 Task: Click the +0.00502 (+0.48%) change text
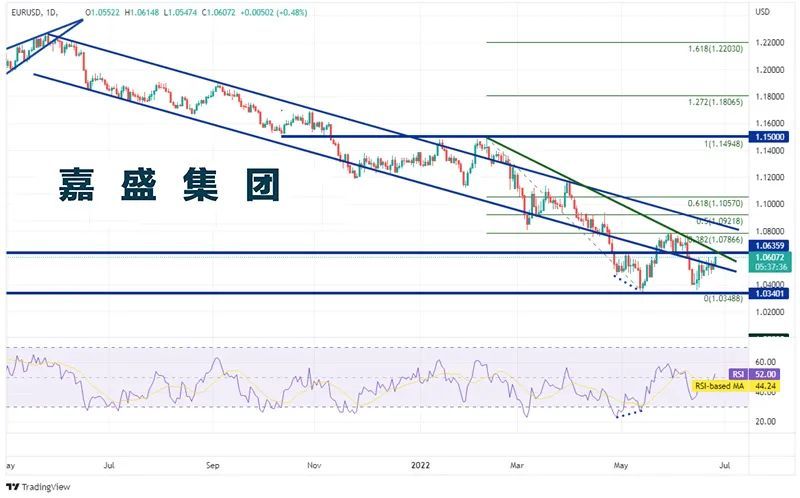273,12
